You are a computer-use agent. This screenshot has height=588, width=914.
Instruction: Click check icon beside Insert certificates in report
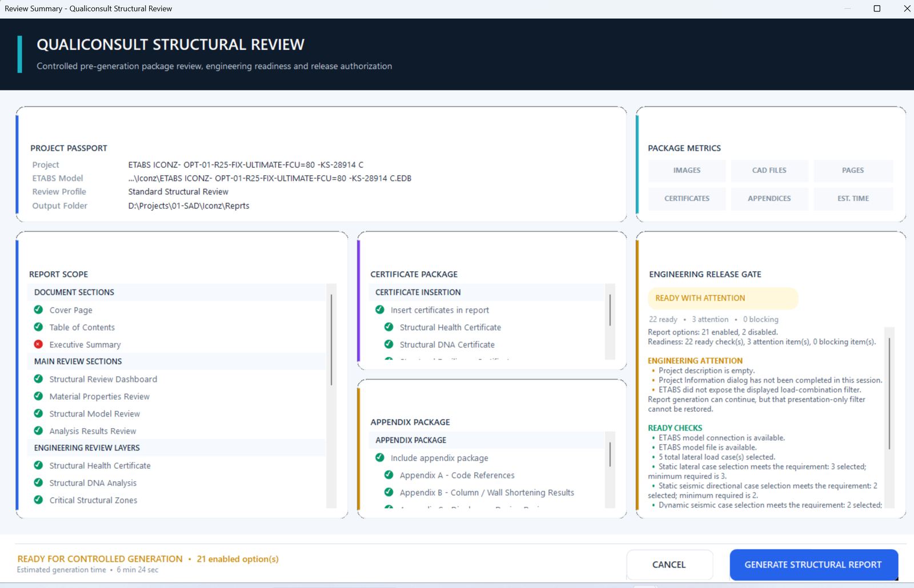(380, 309)
